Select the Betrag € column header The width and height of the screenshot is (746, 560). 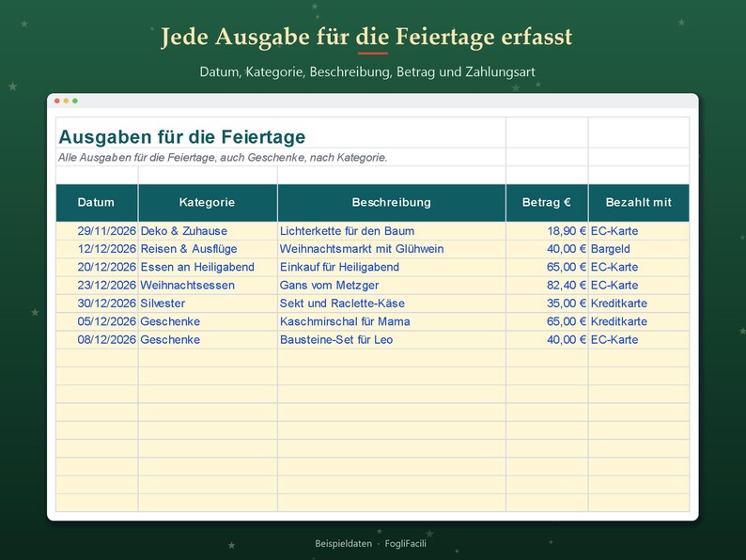[547, 203]
